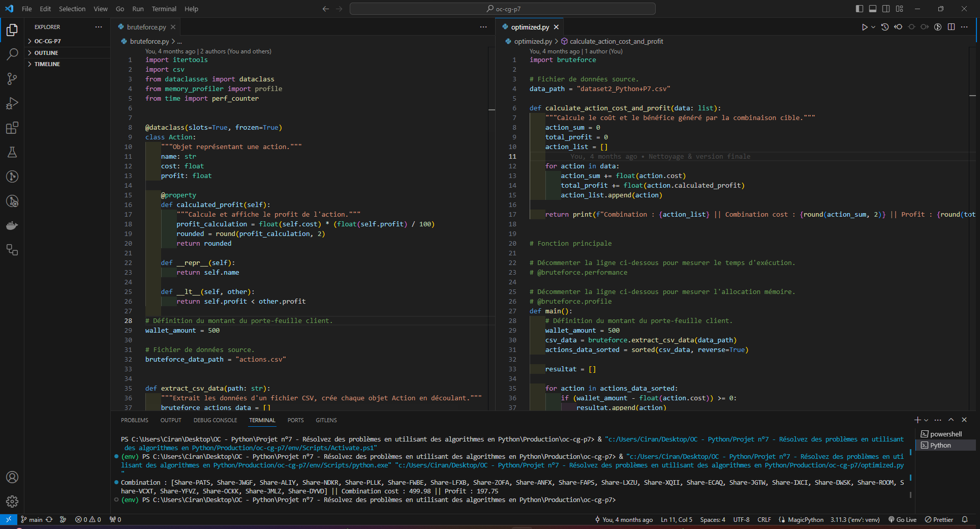This screenshot has height=529, width=980.
Task: Run Python file with play button
Action: (x=864, y=27)
